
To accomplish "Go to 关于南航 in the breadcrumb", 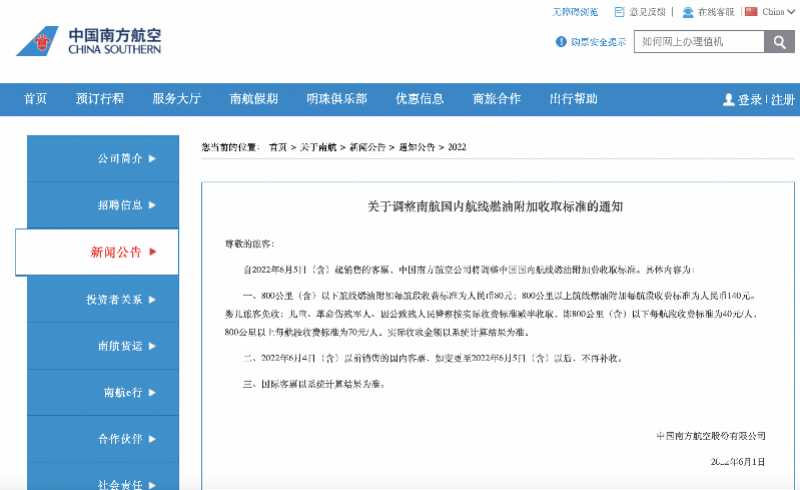I will click(x=318, y=148).
